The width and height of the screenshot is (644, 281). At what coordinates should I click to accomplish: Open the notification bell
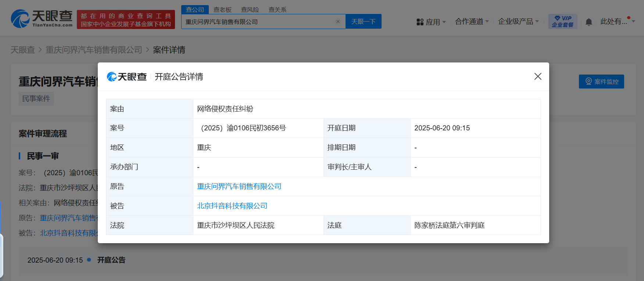pos(588,22)
